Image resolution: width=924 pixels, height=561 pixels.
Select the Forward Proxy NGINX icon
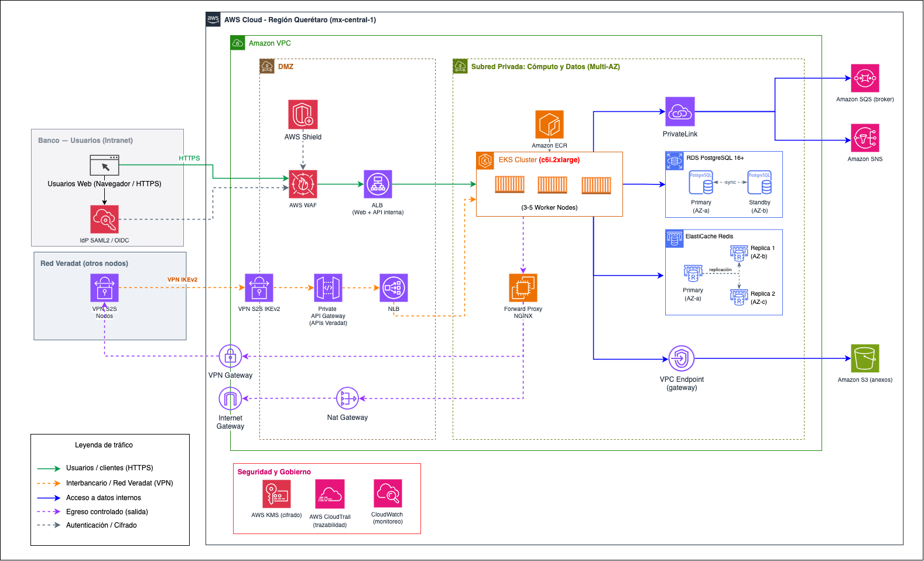pyautogui.click(x=523, y=288)
